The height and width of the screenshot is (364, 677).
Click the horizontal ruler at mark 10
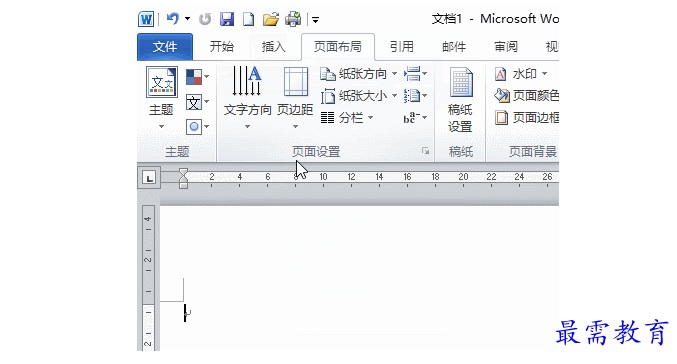[x=323, y=177]
